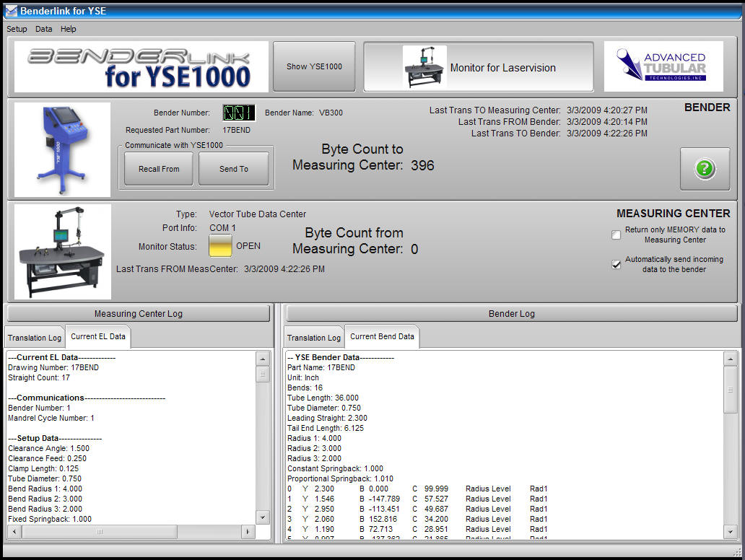745x560 pixels.
Task: Click the bender number digital display
Action: pyautogui.click(x=238, y=113)
